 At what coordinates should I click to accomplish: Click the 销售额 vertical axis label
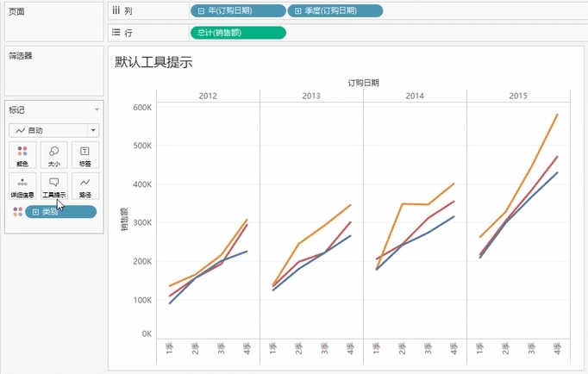pyautogui.click(x=123, y=220)
